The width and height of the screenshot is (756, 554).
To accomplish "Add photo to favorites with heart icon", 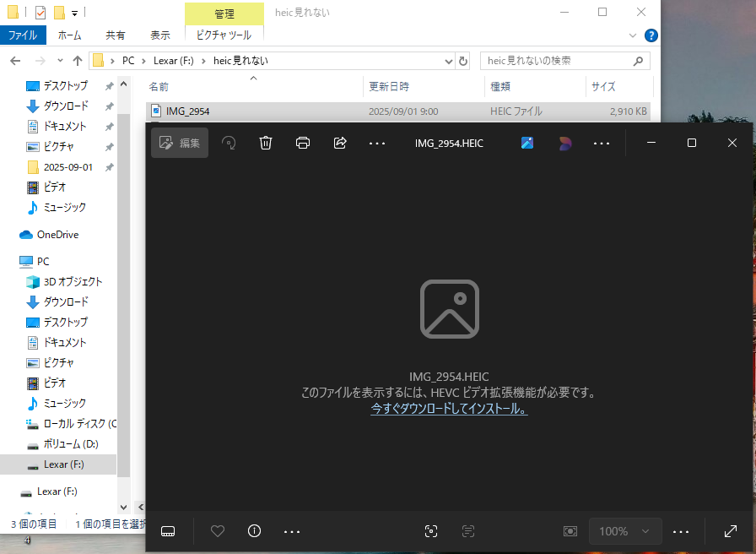I will (218, 531).
